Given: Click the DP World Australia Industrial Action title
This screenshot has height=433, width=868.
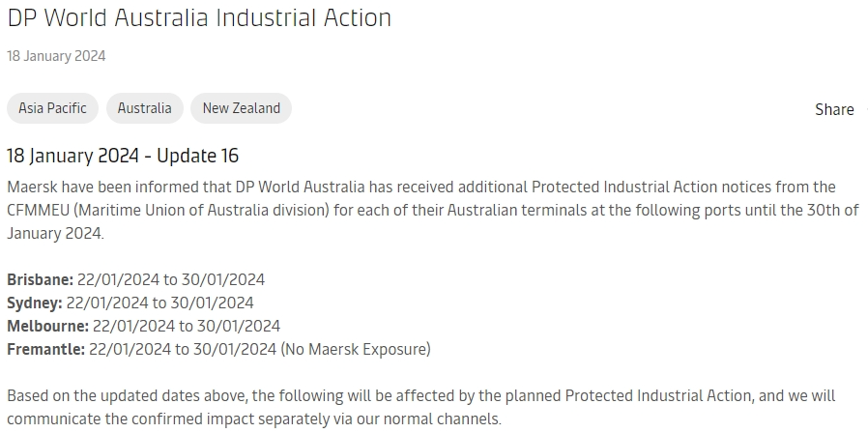Looking at the screenshot, I should 199,18.
